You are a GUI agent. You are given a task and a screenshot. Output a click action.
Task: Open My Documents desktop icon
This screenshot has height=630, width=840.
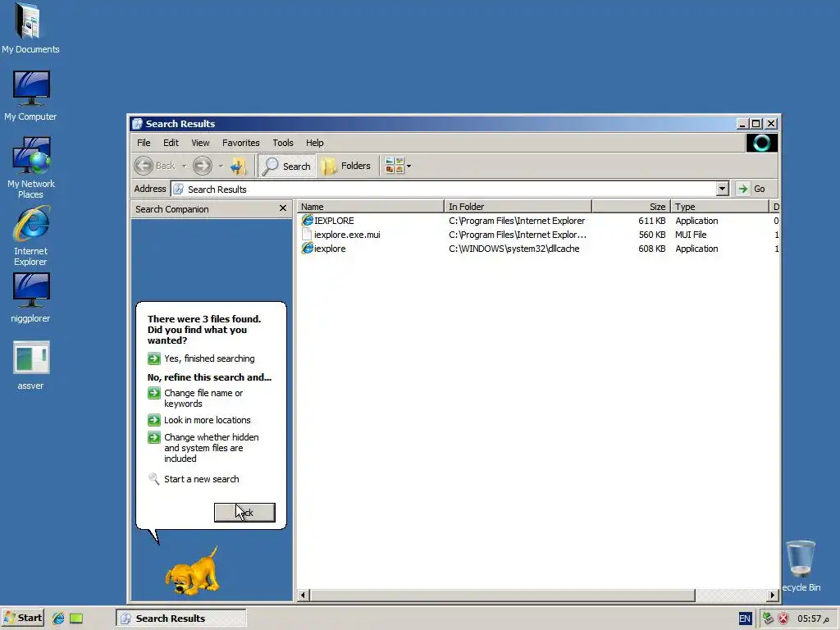pos(30,28)
